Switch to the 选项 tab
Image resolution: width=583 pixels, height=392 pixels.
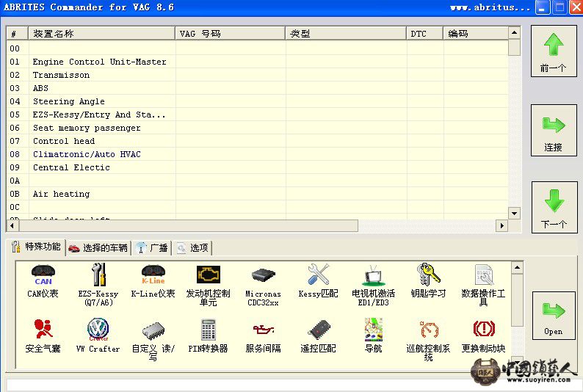(x=192, y=248)
